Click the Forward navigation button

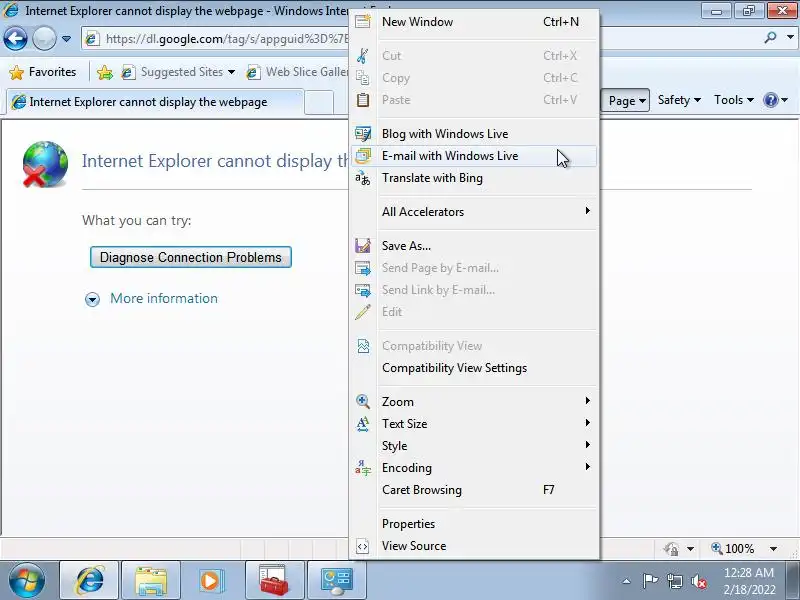44,38
